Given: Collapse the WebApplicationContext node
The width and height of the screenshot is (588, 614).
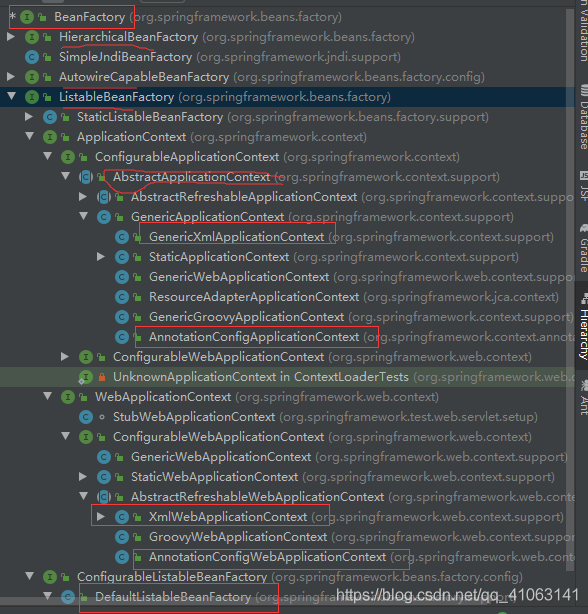Looking at the screenshot, I should [x=48, y=395].
